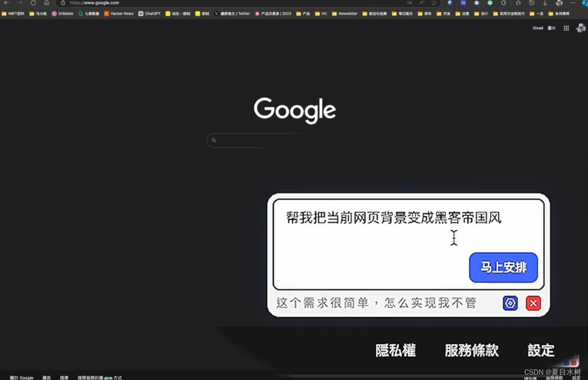Open the 廣告 footer link

[x=47, y=378]
